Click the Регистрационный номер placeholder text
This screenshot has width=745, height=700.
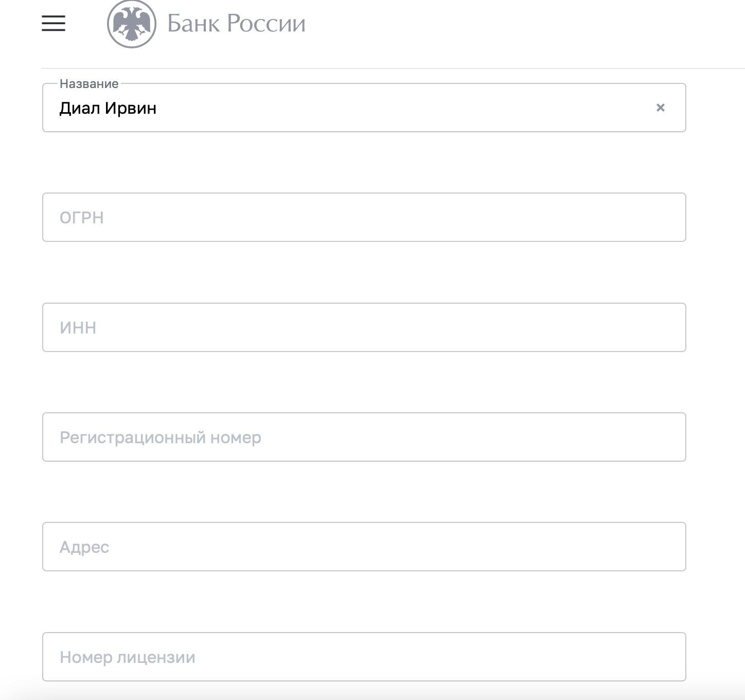(161, 437)
